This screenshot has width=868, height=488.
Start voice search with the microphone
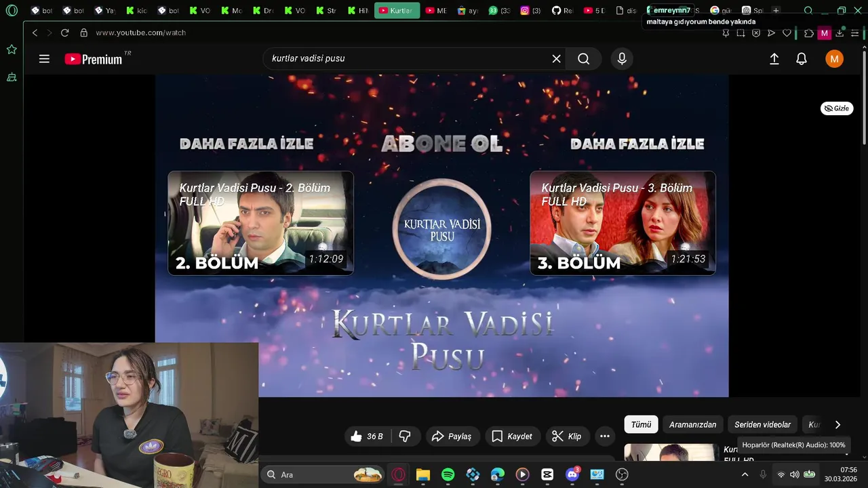click(x=622, y=59)
